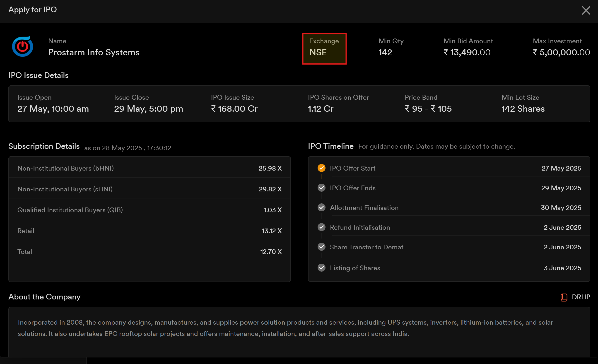The width and height of the screenshot is (598, 364).
Task: Click the Listing of Shares checkmark icon
Action: pyautogui.click(x=321, y=268)
